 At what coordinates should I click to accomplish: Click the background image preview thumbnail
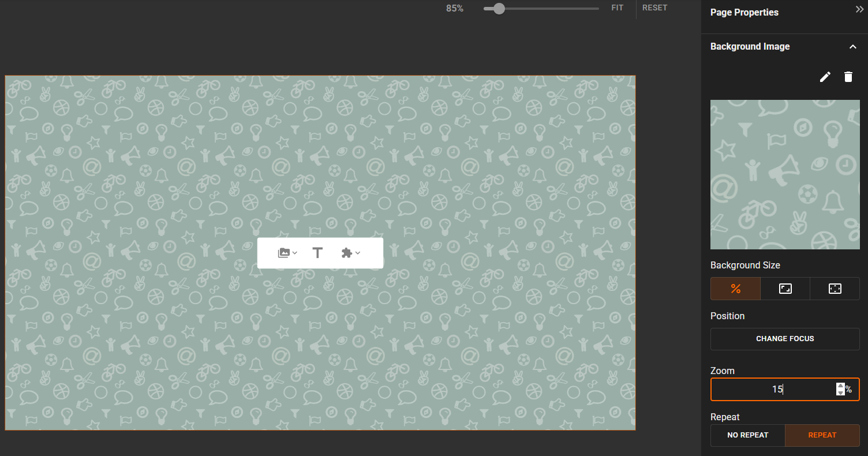coord(785,174)
